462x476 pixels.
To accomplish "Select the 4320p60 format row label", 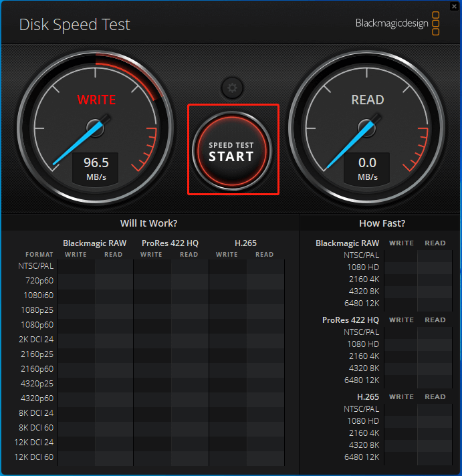I will (37, 398).
